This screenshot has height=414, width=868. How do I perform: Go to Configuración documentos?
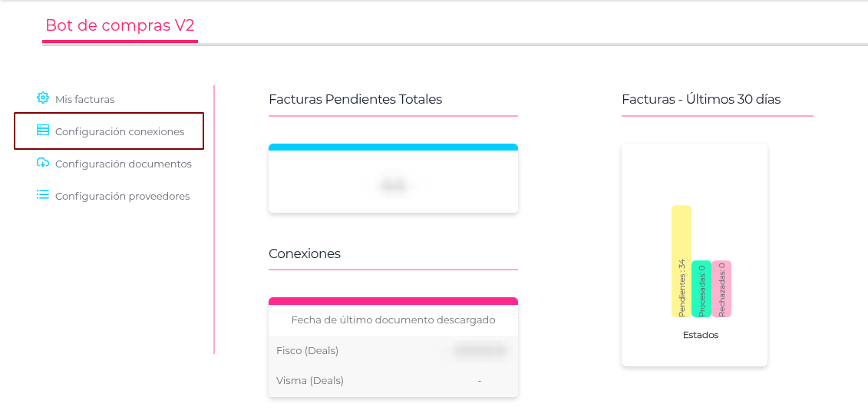tap(123, 164)
